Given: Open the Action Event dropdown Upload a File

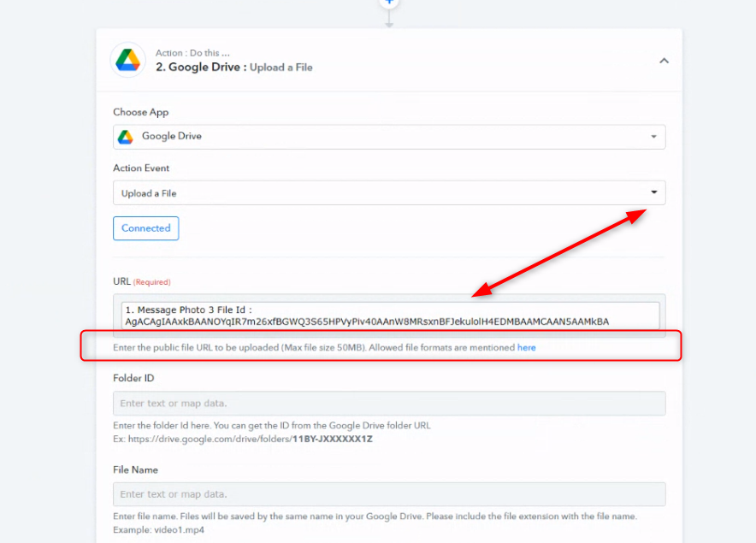Looking at the screenshot, I should [x=389, y=193].
